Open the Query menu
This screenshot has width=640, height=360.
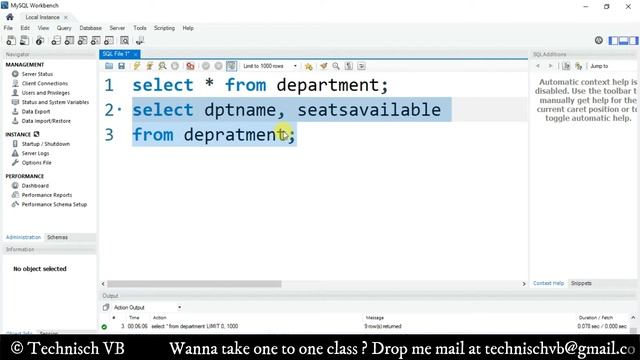pyautogui.click(x=64, y=28)
